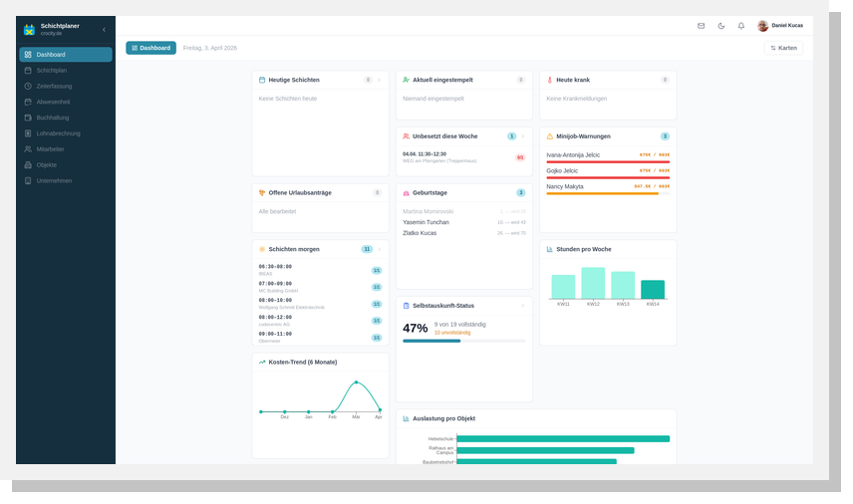The width and height of the screenshot is (853, 504).
Task: Select the Dashboard tab in header
Action: tap(150, 48)
